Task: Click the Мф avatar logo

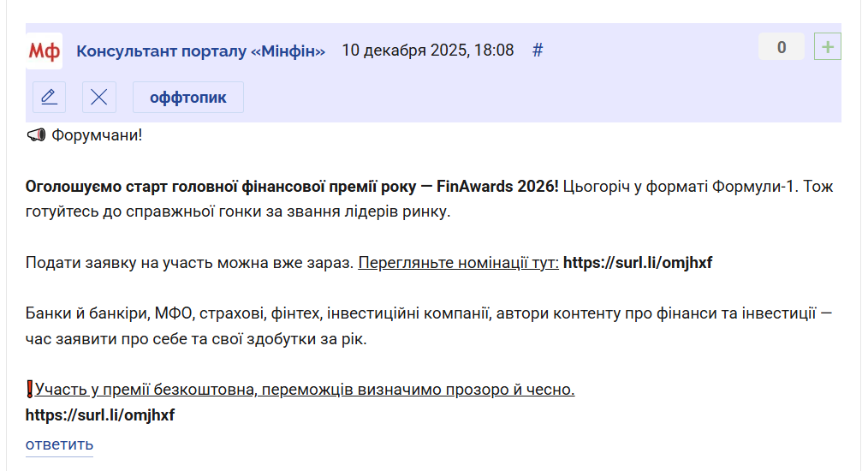Action: coord(45,51)
